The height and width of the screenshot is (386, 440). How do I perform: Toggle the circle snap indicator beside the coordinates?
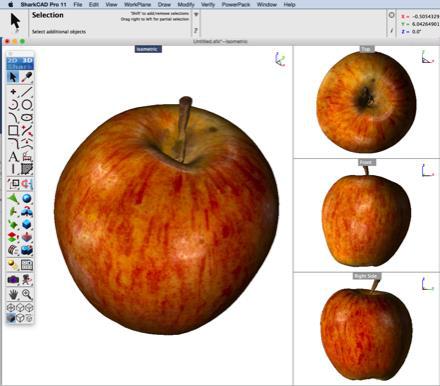(391, 15)
